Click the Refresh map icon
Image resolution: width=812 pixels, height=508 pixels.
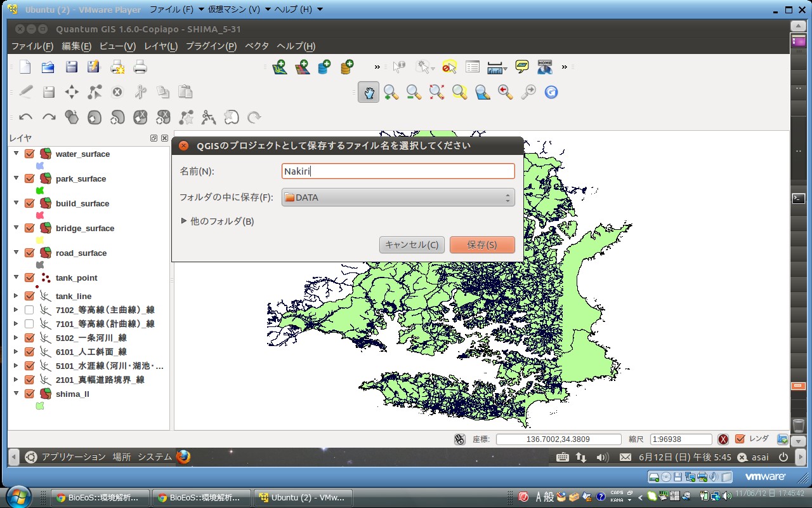click(x=551, y=92)
